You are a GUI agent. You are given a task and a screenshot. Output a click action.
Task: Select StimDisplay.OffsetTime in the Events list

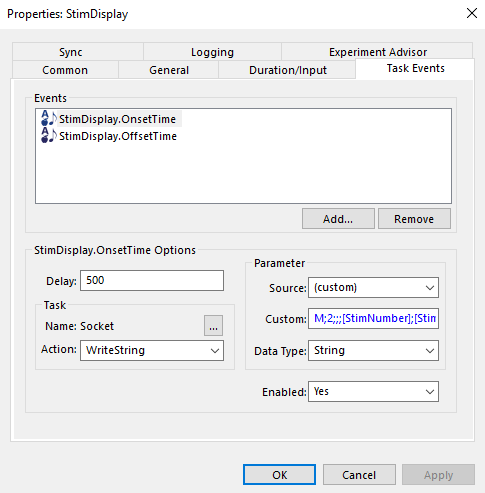click(118, 136)
